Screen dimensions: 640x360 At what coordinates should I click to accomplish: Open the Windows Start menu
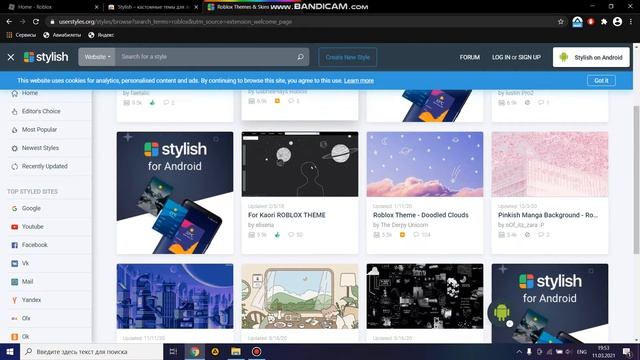click(x=10, y=351)
